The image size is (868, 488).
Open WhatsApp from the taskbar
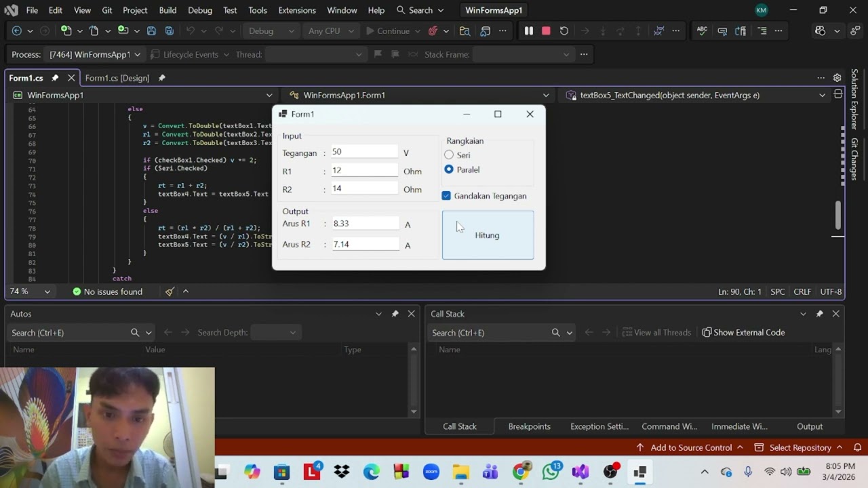551,472
